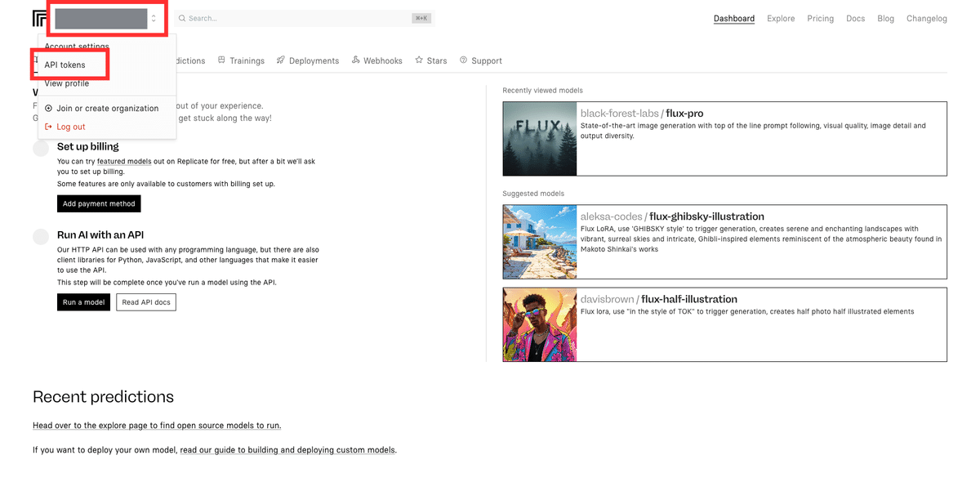
Task: Open the flux-pro model thumbnail
Action: 540,139
